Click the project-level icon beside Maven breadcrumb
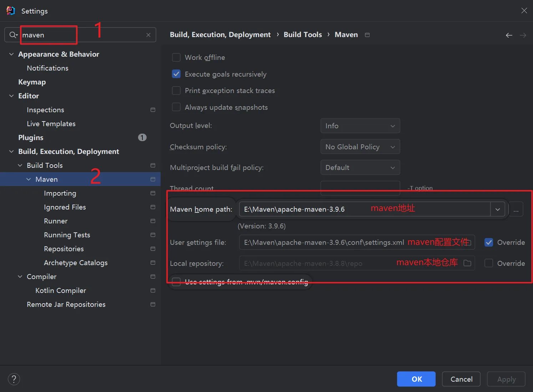This screenshot has width=533, height=392. (x=367, y=35)
